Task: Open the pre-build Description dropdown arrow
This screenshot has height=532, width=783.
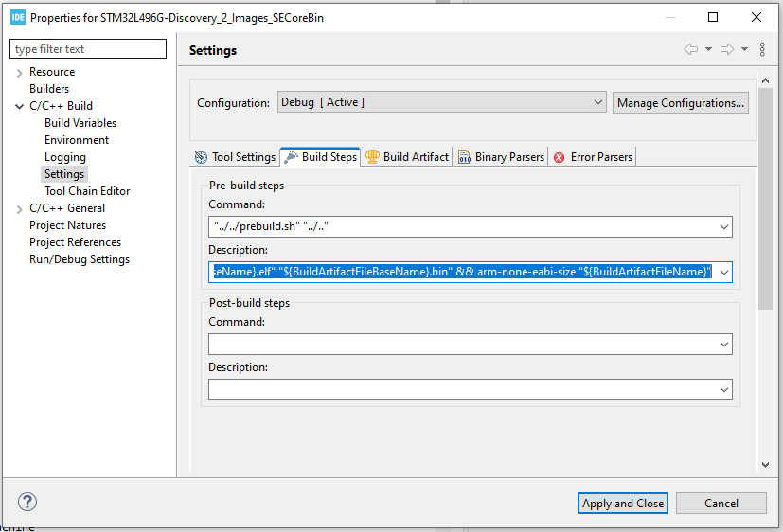Action: (x=724, y=273)
